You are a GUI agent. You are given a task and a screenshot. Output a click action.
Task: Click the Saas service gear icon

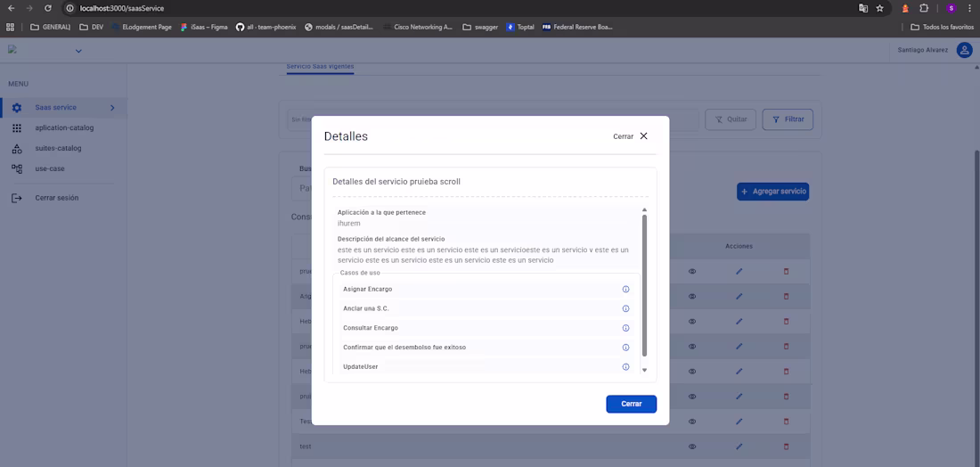coord(17,108)
